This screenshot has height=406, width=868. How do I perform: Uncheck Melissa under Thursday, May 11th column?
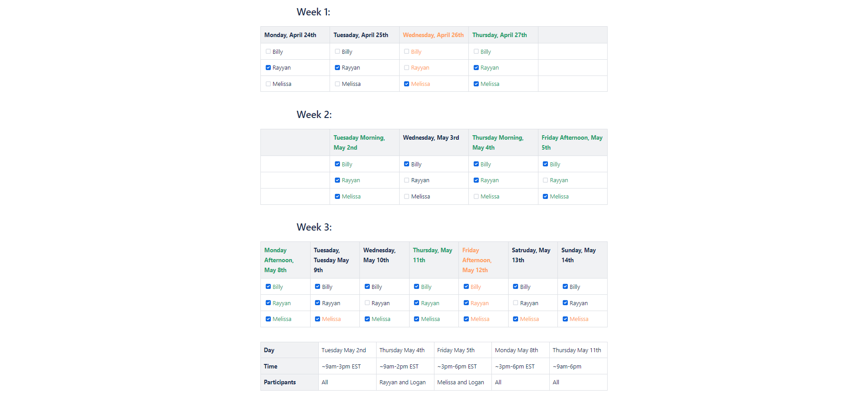[x=416, y=319]
